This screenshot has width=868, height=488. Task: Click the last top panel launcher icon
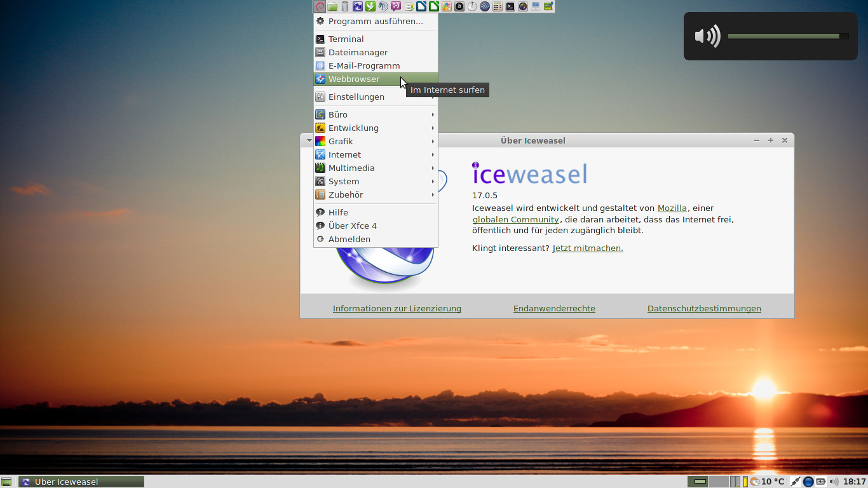click(548, 6)
